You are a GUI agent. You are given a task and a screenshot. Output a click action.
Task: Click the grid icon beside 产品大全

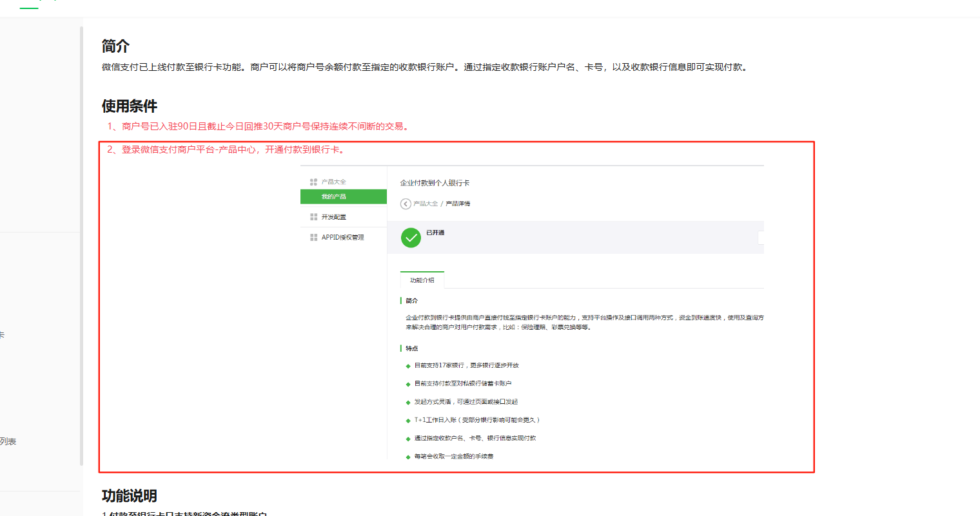tap(313, 182)
